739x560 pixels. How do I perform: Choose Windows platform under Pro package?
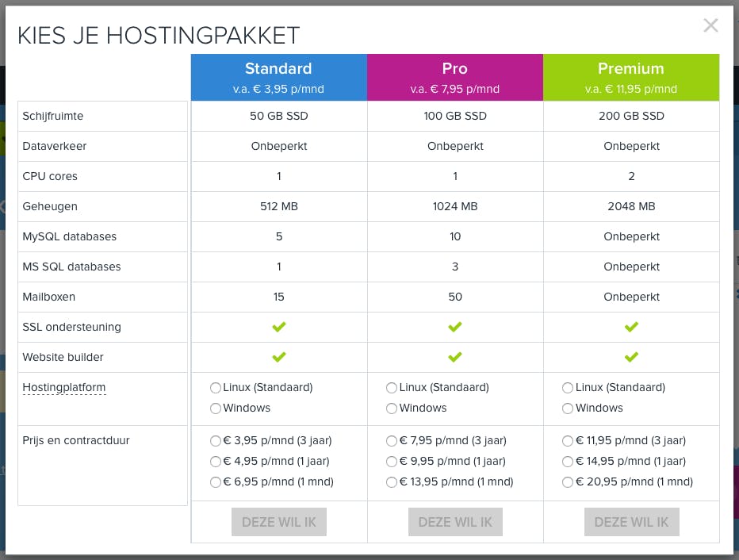point(392,408)
